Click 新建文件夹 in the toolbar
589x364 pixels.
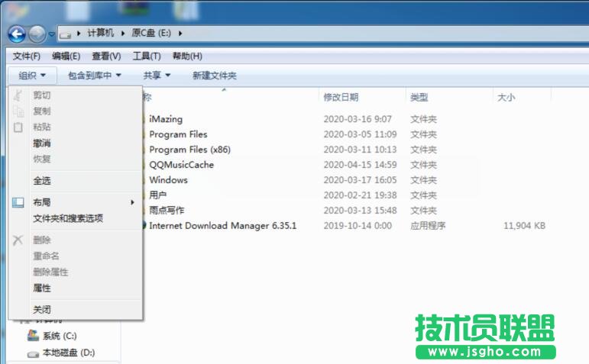pyautogui.click(x=215, y=76)
